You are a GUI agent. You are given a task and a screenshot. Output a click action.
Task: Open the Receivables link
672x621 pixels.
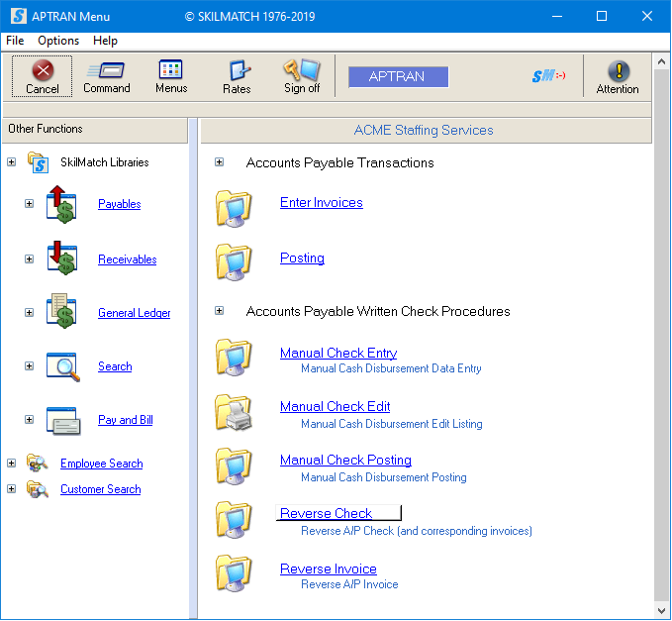coord(128,259)
